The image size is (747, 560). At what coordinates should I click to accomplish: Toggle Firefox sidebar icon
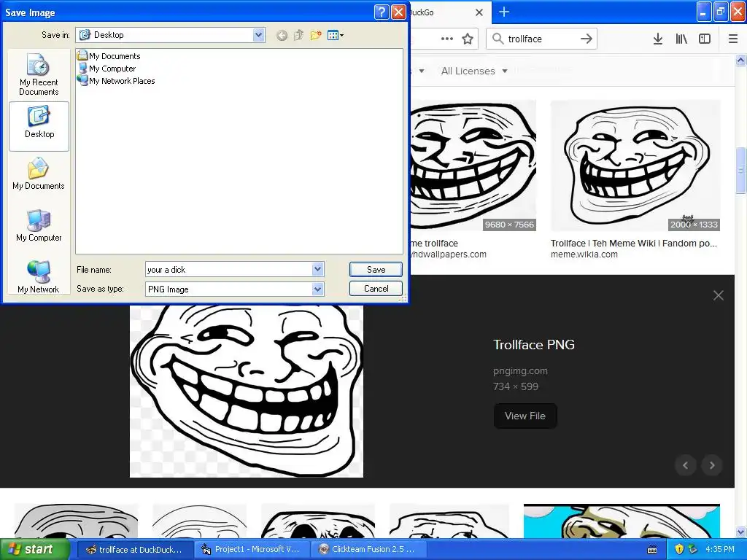705,39
